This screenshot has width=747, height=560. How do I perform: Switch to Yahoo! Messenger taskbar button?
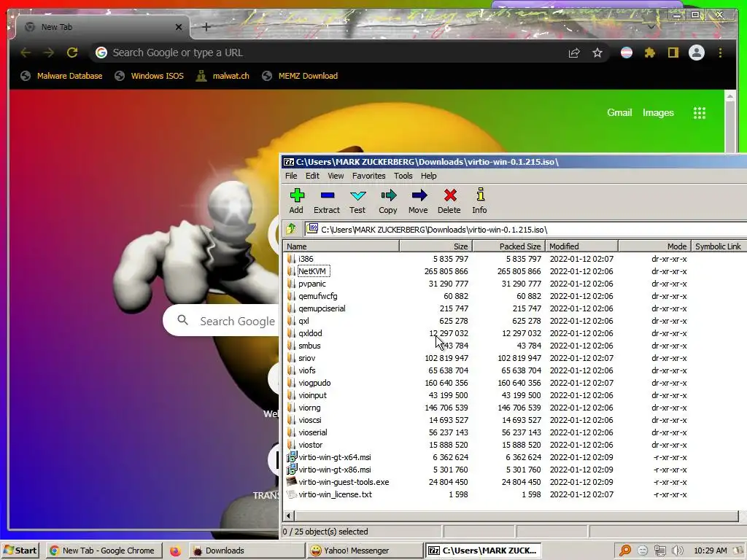click(x=365, y=551)
